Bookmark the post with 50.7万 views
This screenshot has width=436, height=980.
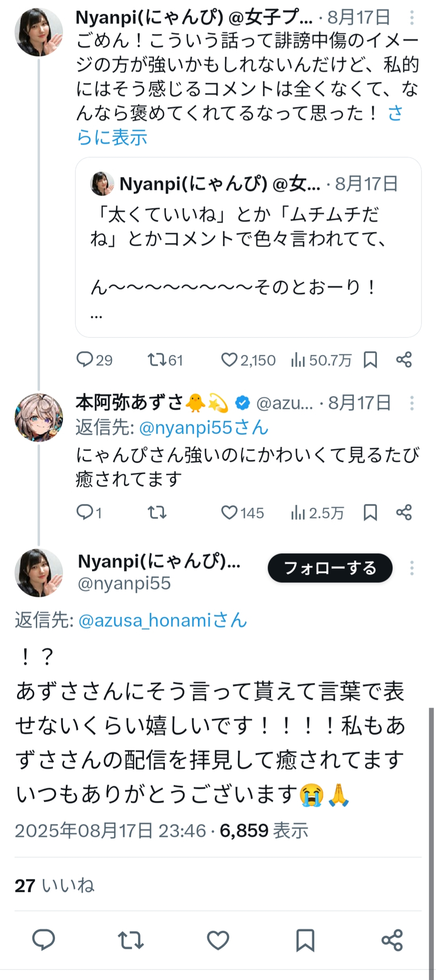click(x=370, y=359)
